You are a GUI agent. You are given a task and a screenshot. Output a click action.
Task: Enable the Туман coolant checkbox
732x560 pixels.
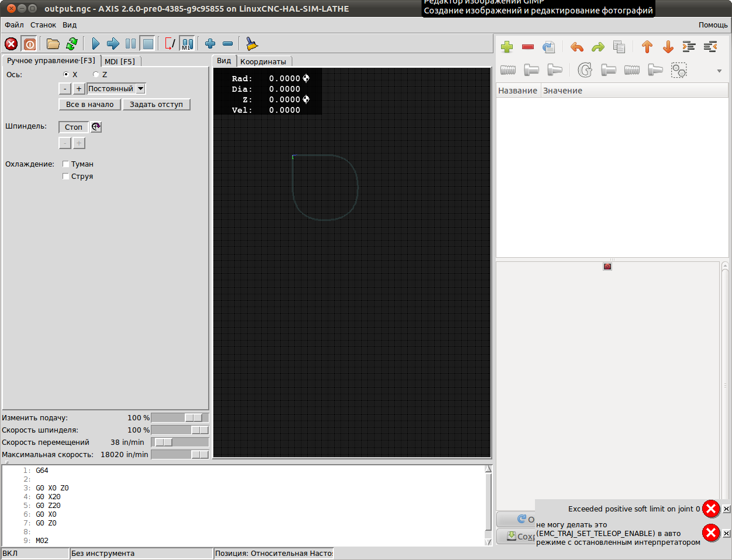coord(66,164)
